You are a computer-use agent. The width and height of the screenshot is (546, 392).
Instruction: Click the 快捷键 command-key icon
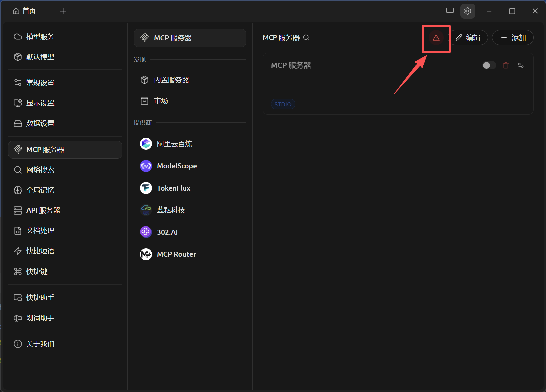18,272
